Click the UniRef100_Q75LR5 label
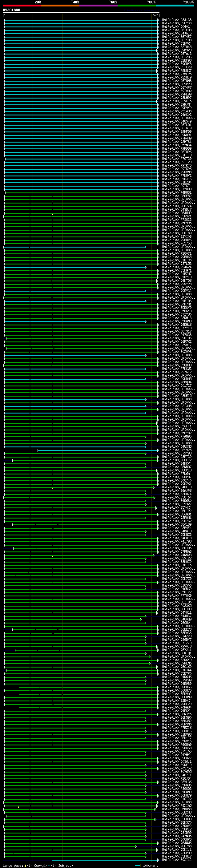 177,74
